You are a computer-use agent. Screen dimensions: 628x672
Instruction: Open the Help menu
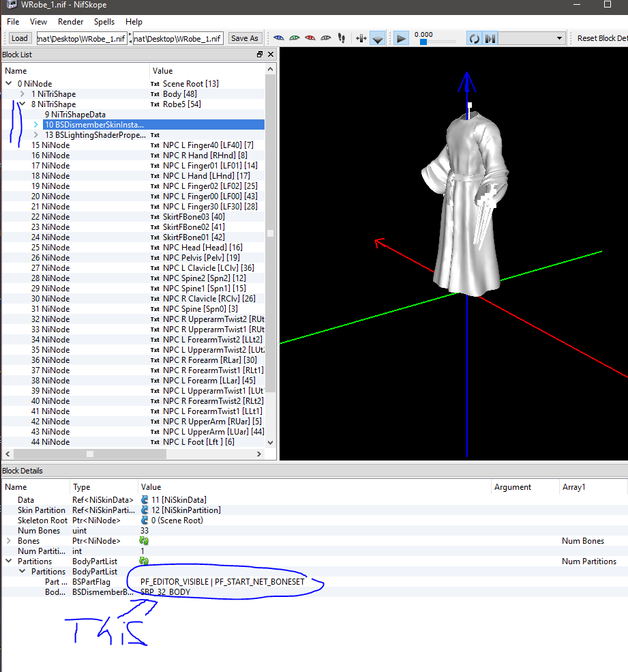(134, 21)
